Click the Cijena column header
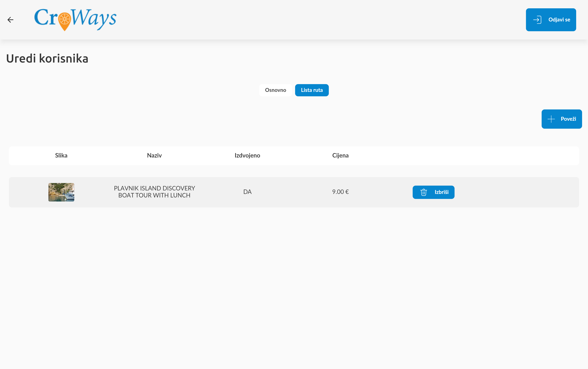 coord(340,156)
